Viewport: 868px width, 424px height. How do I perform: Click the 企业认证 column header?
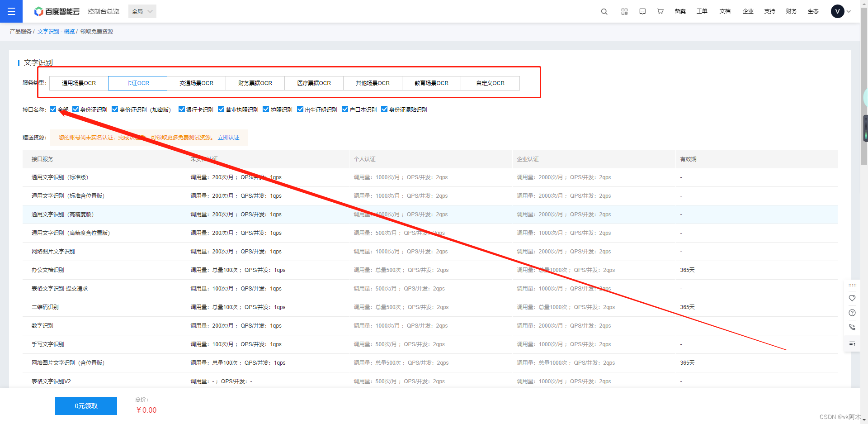tap(528, 159)
